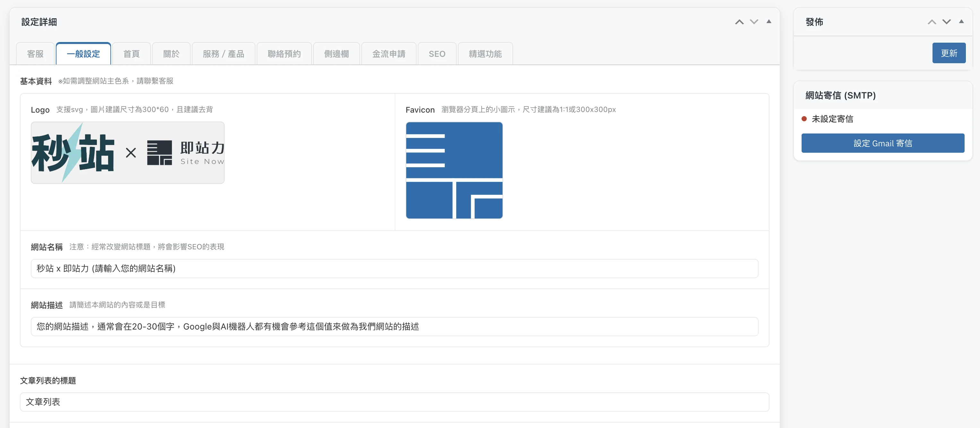The height and width of the screenshot is (428, 980).
Task: Move 設定詳細 panel down arrow
Action: click(x=754, y=22)
